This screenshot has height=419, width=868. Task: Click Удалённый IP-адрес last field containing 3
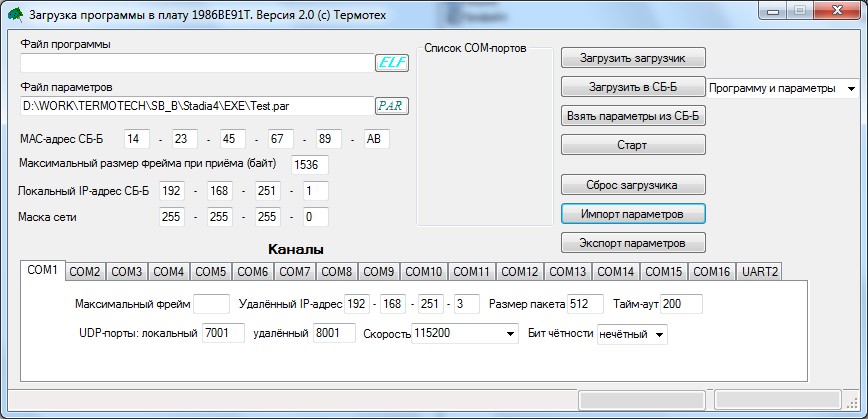(x=467, y=304)
